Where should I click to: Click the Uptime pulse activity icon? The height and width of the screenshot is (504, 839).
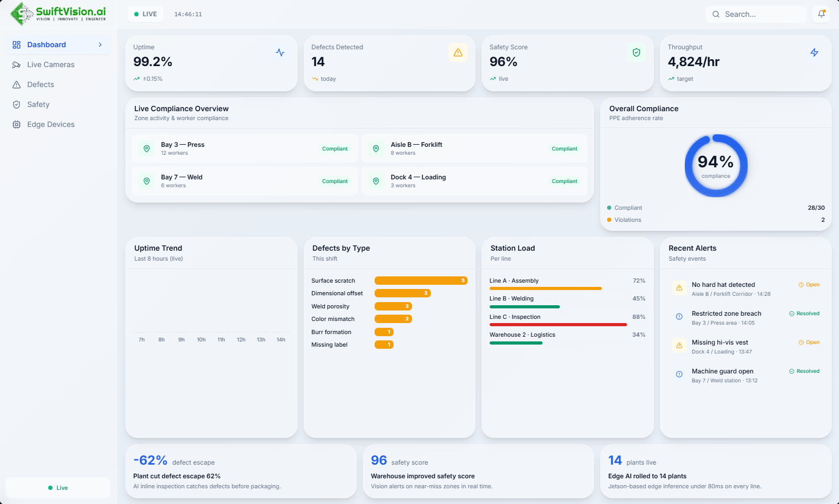[280, 52]
